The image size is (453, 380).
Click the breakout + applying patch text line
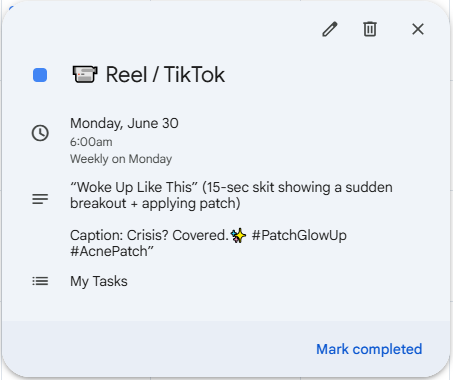155,203
